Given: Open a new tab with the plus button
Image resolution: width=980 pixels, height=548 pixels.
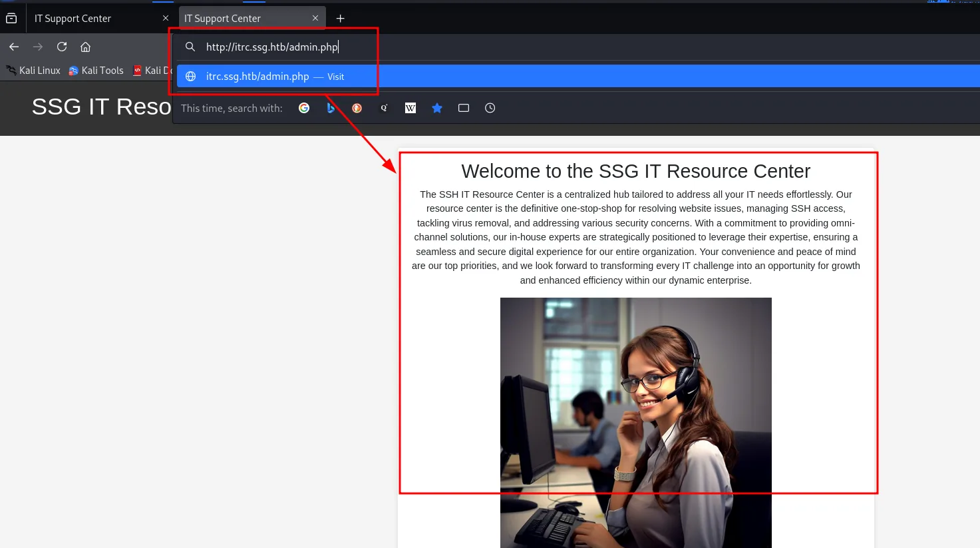Looking at the screenshot, I should (x=341, y=19).
